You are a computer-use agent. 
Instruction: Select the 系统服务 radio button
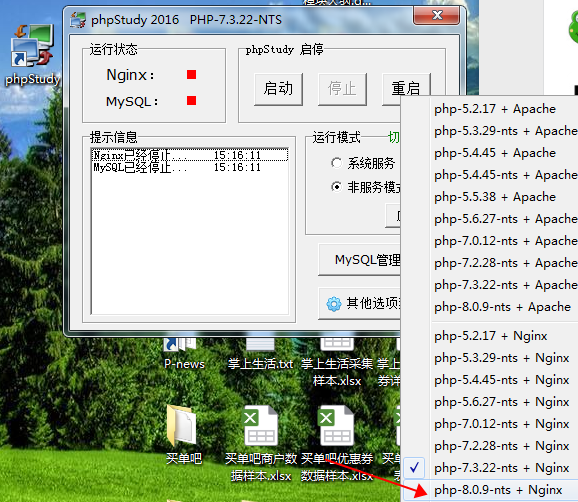pos(336,163)
